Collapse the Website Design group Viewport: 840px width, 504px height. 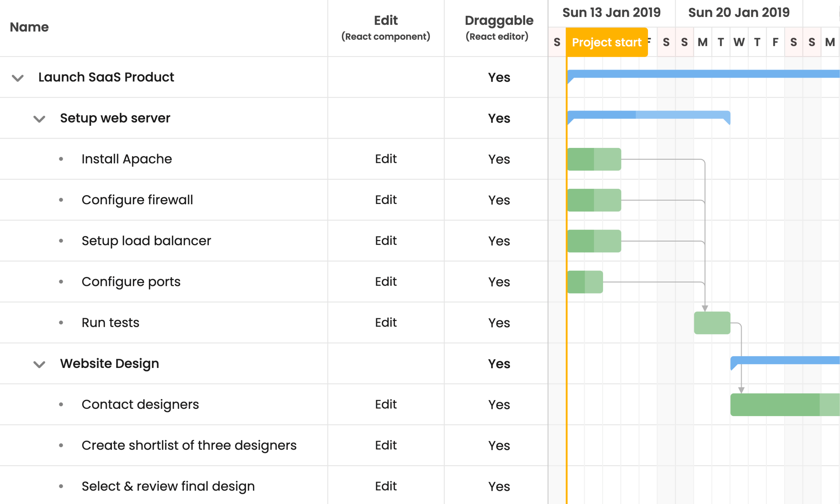39,364
